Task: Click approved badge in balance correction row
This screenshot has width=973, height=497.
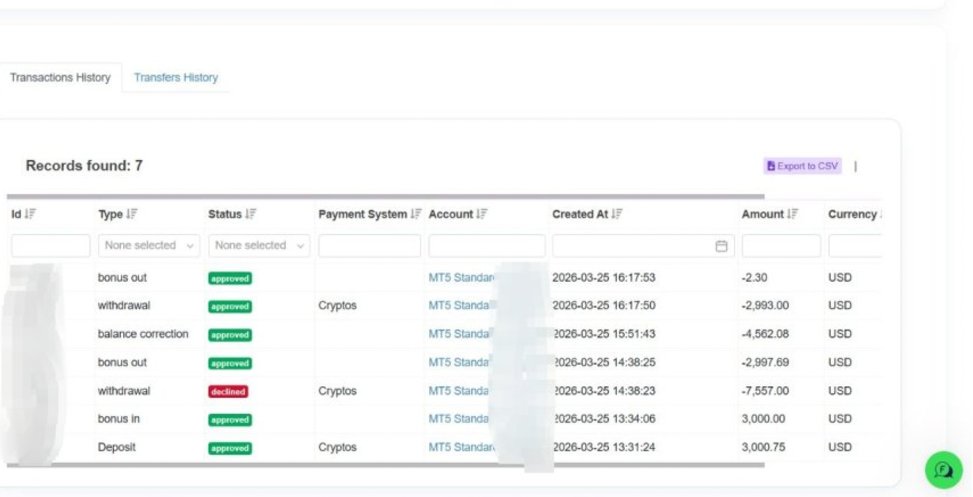Action: [x=230, y=335]
